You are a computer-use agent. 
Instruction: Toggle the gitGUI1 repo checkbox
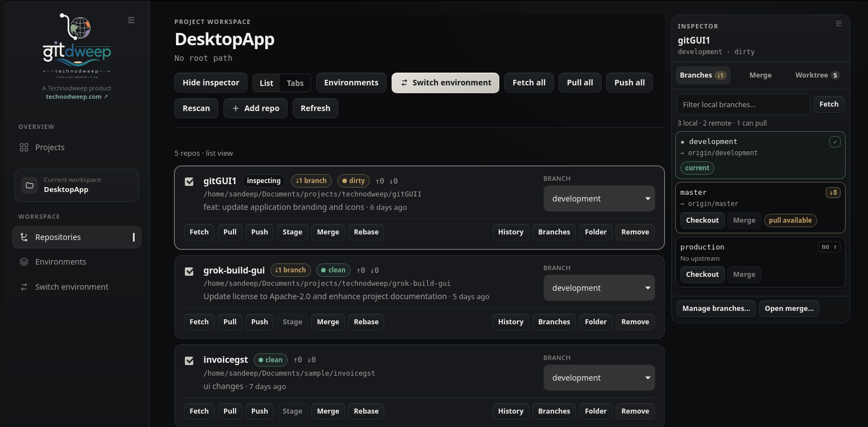tap(189, 181)
